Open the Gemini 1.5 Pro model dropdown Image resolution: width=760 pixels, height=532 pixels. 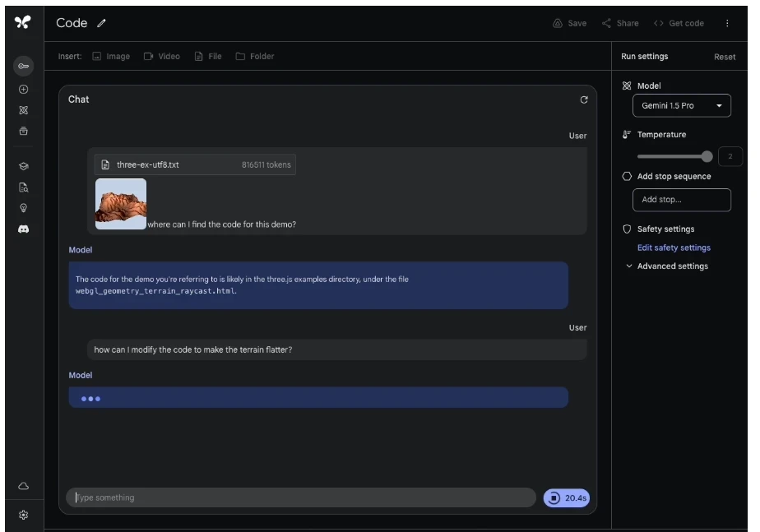tap(681, 106)
